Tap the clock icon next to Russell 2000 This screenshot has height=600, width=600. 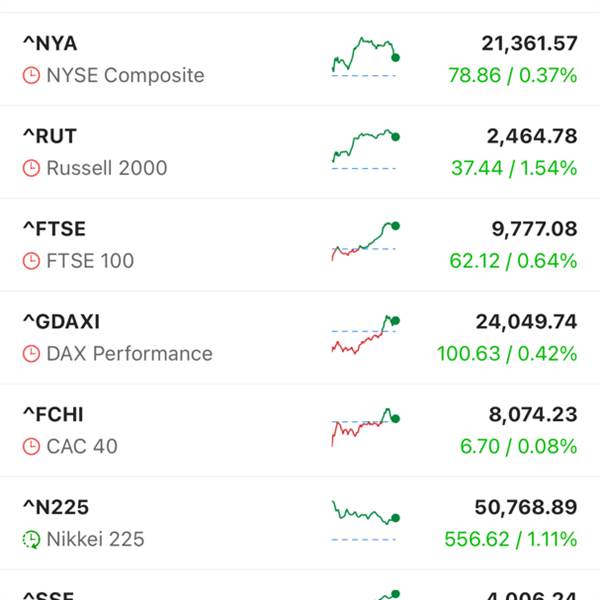click(x=32, y=169)
